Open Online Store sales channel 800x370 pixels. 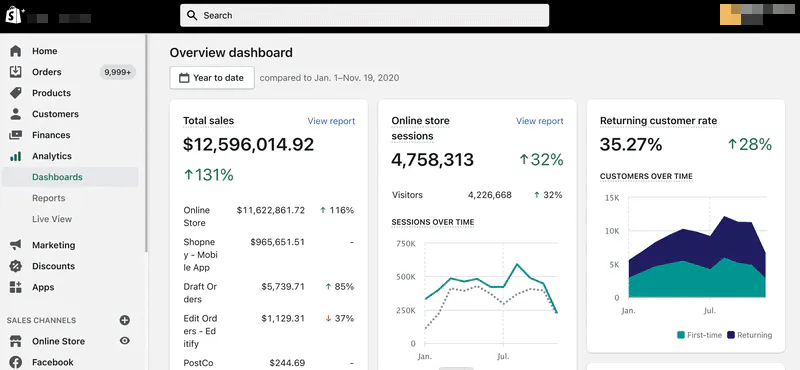[58, 341]
